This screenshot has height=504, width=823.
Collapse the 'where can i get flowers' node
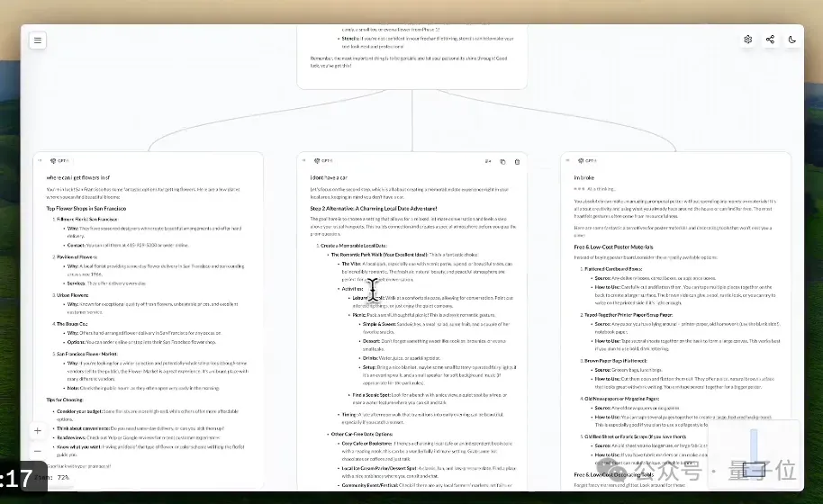[x=40, y=160]
